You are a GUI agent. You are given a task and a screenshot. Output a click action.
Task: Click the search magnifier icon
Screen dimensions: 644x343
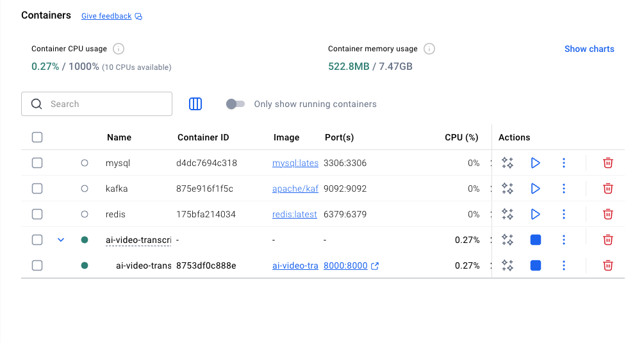[x=37, y=104]
